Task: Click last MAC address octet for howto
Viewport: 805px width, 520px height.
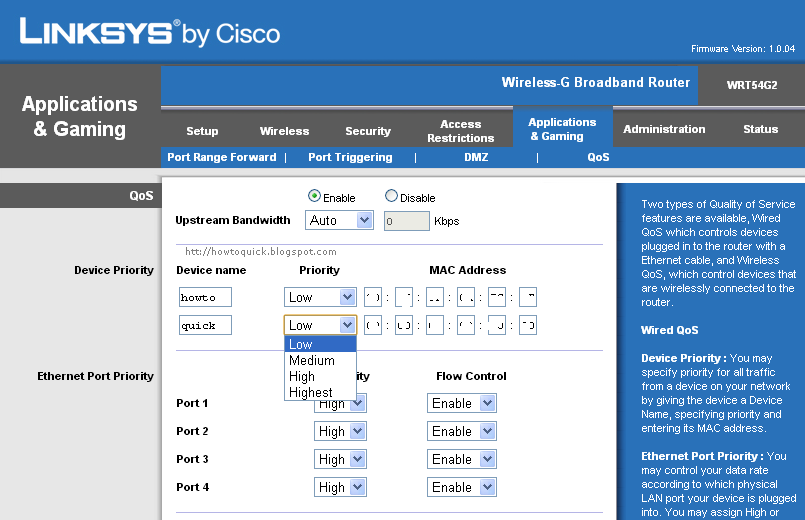Action: [528, 297]
